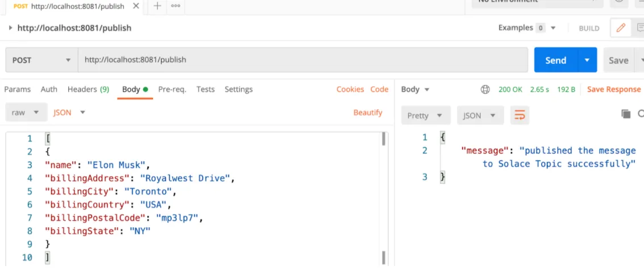Click the pencil edit icon next to BUILD
Image resolution: width=644 pixels, height=274 pixels.
click(x=621, y=28)
